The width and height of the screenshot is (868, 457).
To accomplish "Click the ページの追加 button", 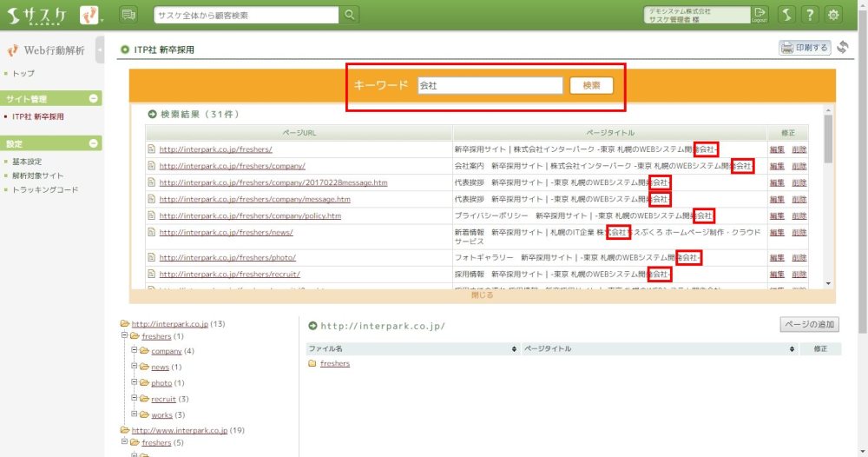I will [x=809, y=325].
